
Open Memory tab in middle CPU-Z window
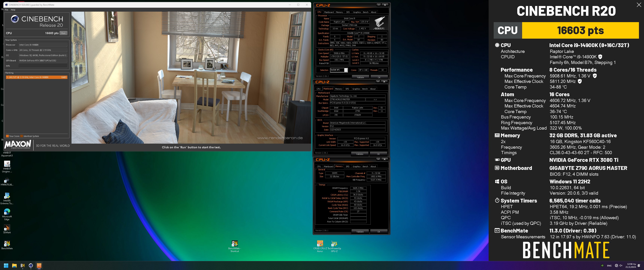338,89
